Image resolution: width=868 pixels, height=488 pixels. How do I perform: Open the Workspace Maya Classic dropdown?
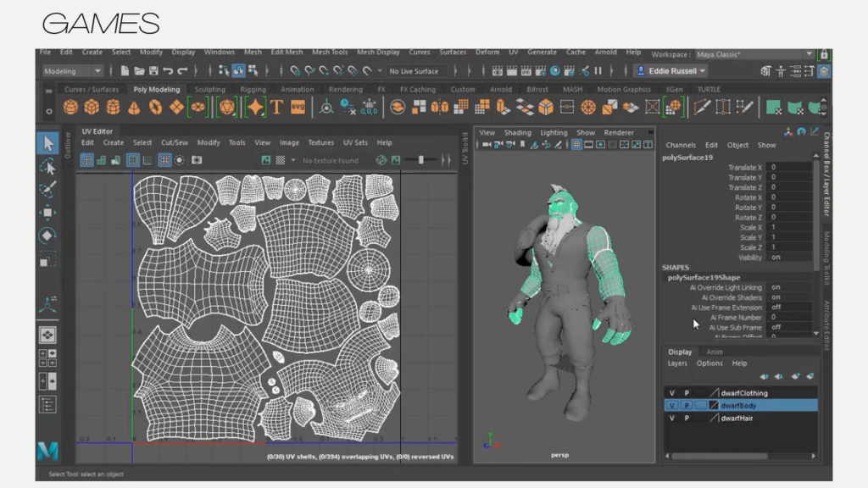tap(754, 54)
